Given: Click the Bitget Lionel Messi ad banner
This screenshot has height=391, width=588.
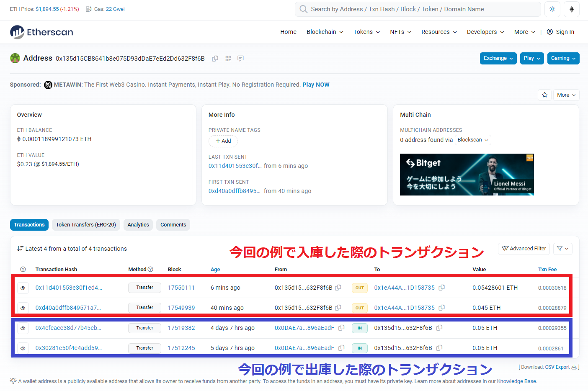Looking at the screenshot, I should pos(467,175).
